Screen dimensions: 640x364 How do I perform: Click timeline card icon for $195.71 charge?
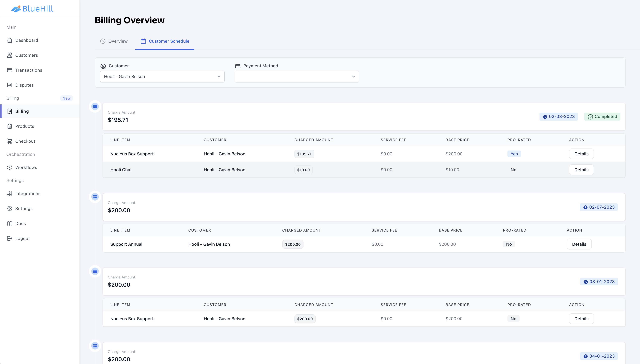click(95, 106)
